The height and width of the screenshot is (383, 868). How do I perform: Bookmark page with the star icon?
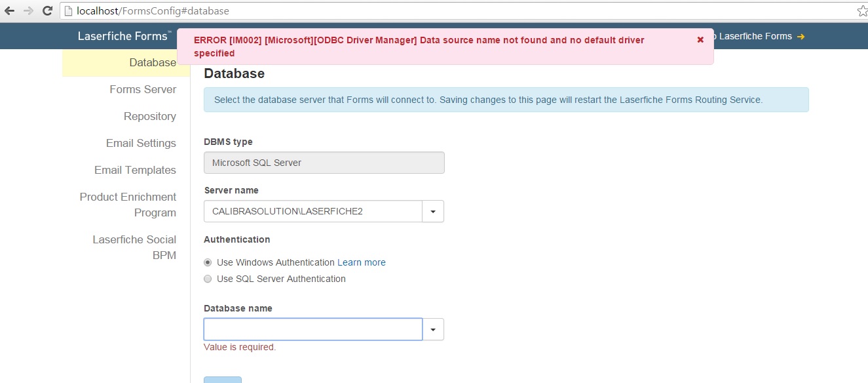861,11
